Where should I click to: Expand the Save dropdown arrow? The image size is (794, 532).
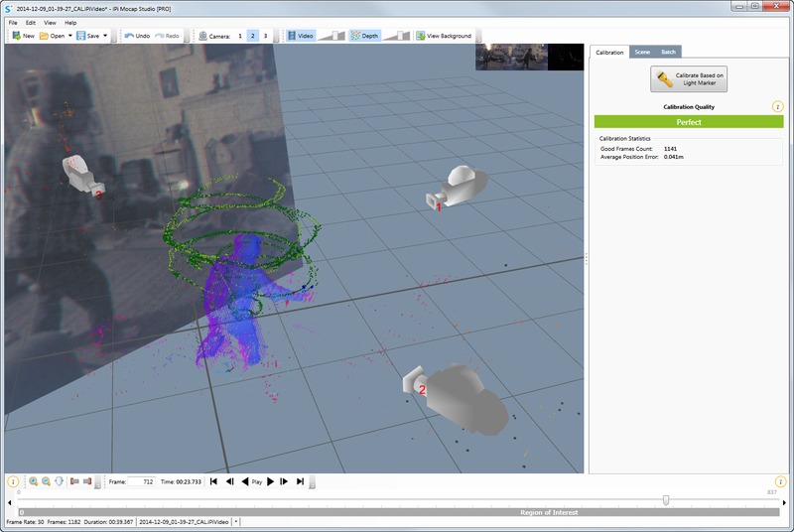(105, 36)
